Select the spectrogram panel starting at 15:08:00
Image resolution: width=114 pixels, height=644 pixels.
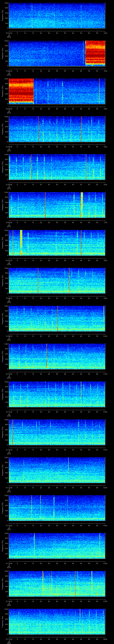tap(57, 280)
